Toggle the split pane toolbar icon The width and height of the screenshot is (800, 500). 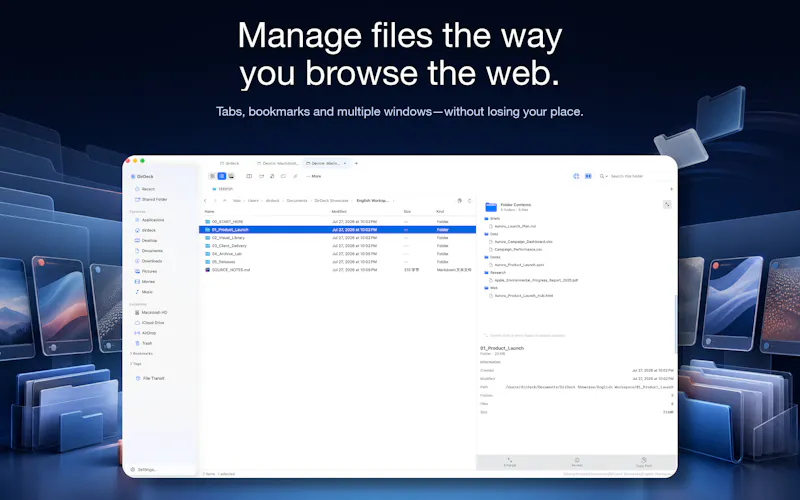(249, 176)
